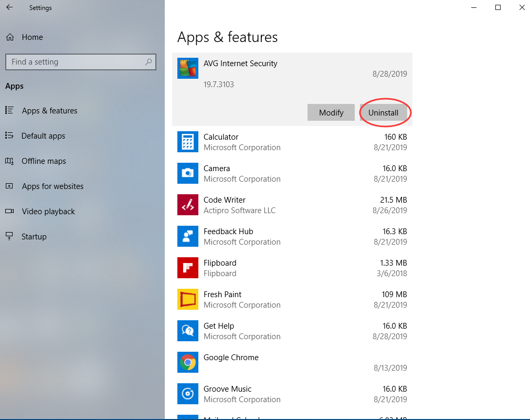Viewport: 530px width, 420px height.
Task: Click the Apps sidebar section heading
Action: (x=15, y=86)
